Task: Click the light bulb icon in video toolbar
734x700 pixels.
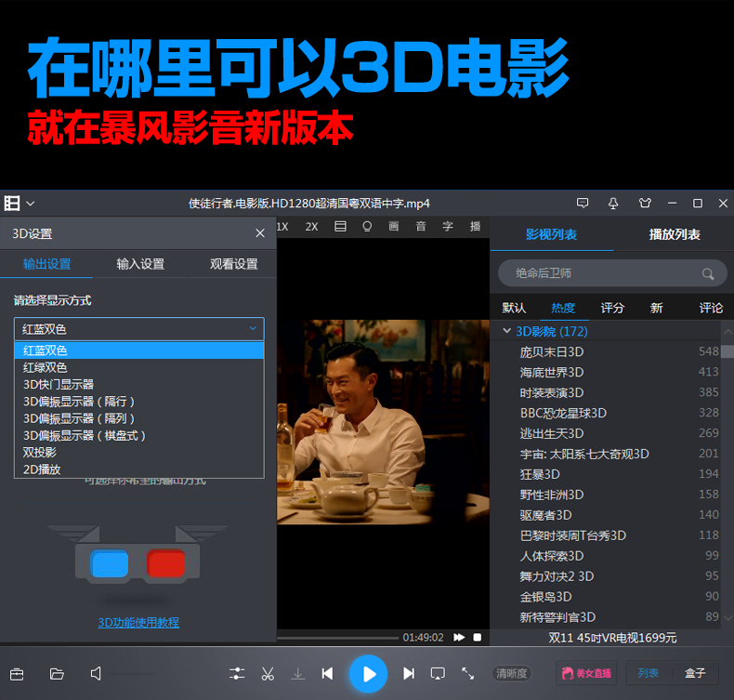Action: click(x=367, y=227)
